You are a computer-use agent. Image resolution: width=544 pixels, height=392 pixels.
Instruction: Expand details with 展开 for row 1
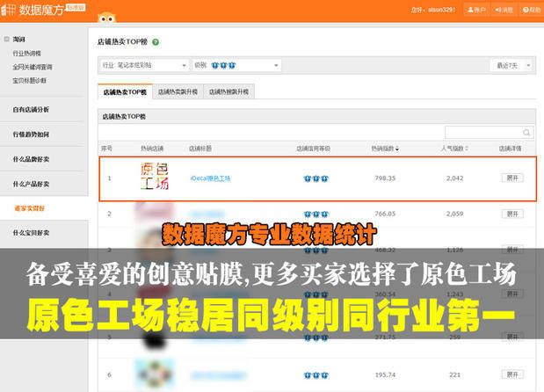coord(512,178)
